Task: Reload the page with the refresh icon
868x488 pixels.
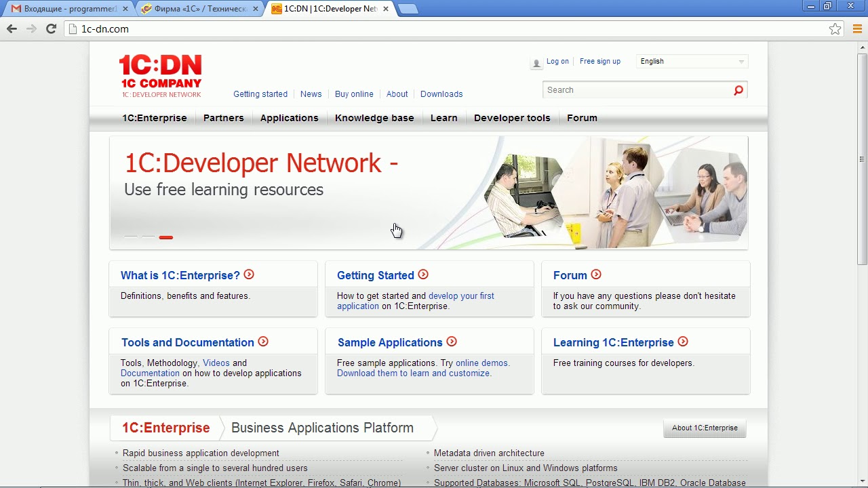Action: [x=51, y=28]
